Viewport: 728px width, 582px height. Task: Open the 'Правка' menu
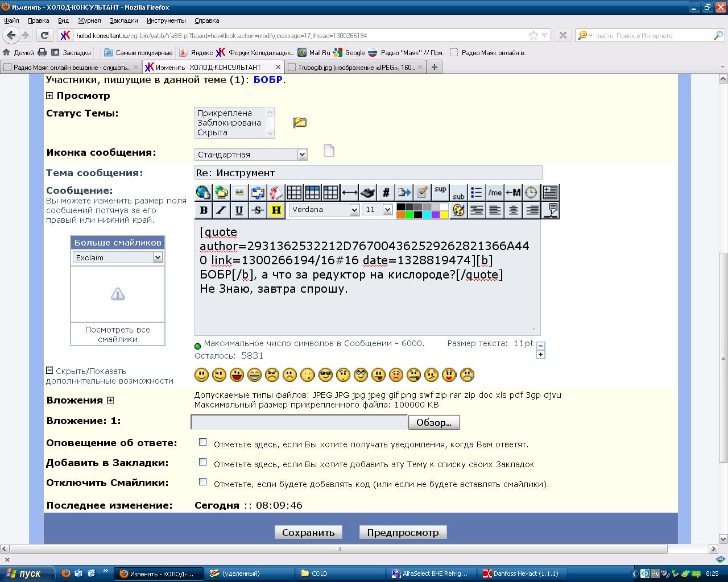coord(39,20)
